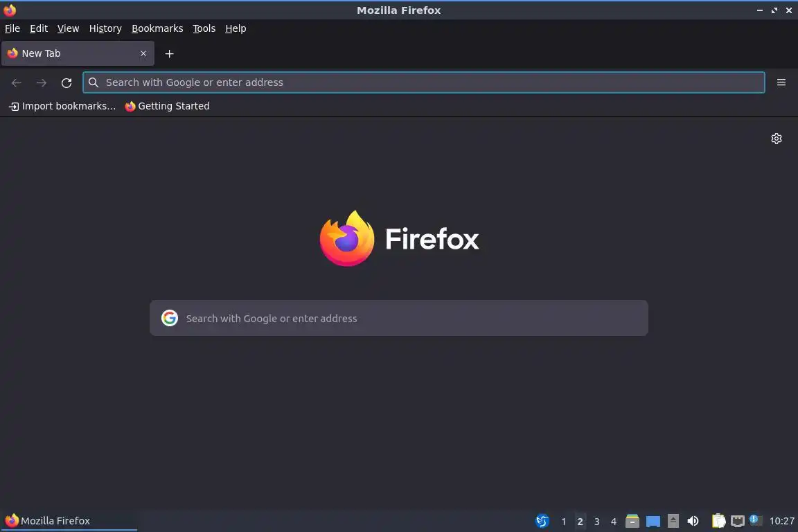Screen dimensions: 798x532
Task: Click the 10:27 clock
Action: click(781, 522)
